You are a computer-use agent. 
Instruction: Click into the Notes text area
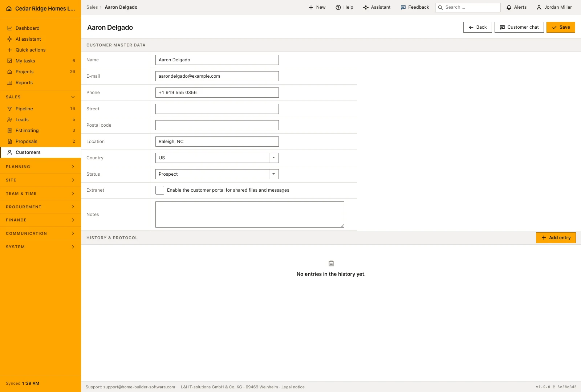pos(250,215)
